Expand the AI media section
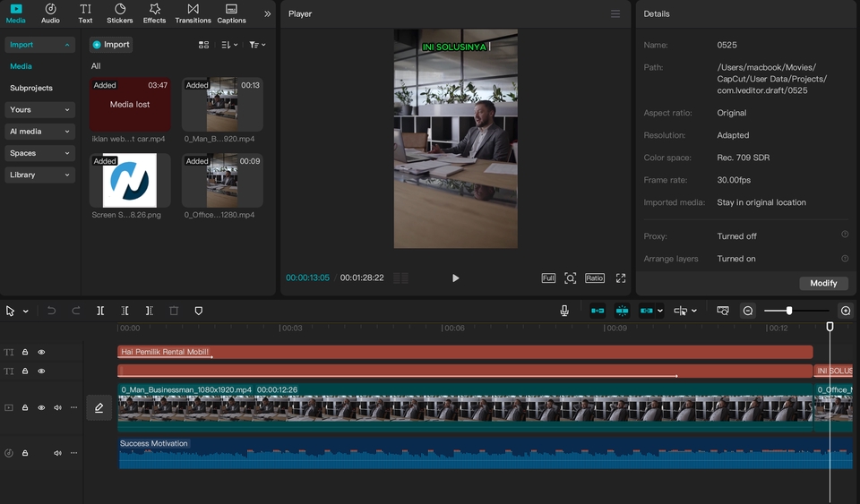Screen dimensions: 860x504 click(x=39, y=132)
